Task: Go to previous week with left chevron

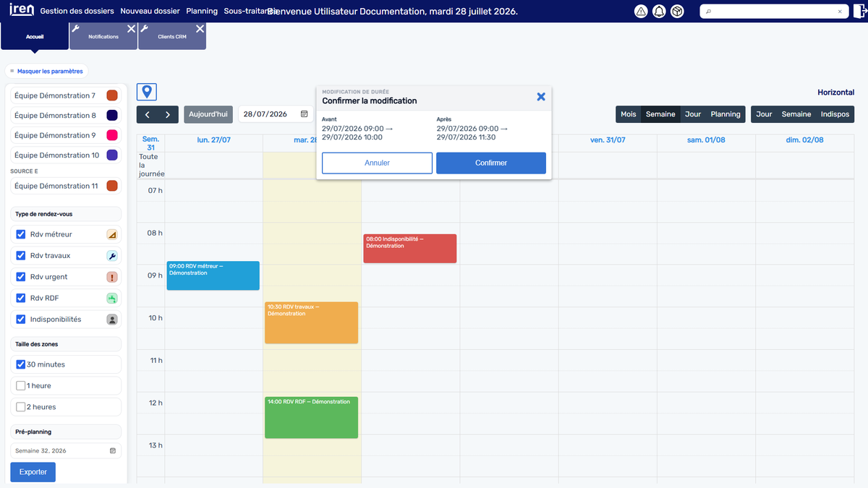Action: [147, 114]
